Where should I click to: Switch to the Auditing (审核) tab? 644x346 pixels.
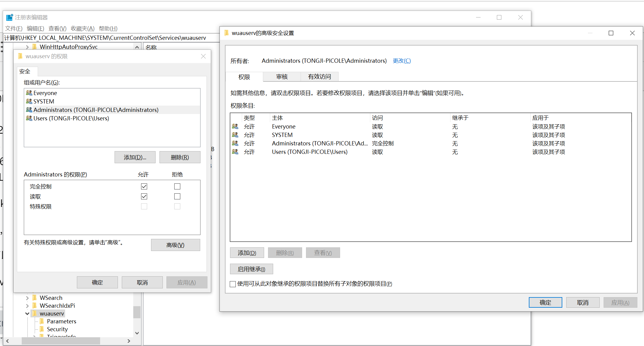pyautogui.click(x=282, y=77)
